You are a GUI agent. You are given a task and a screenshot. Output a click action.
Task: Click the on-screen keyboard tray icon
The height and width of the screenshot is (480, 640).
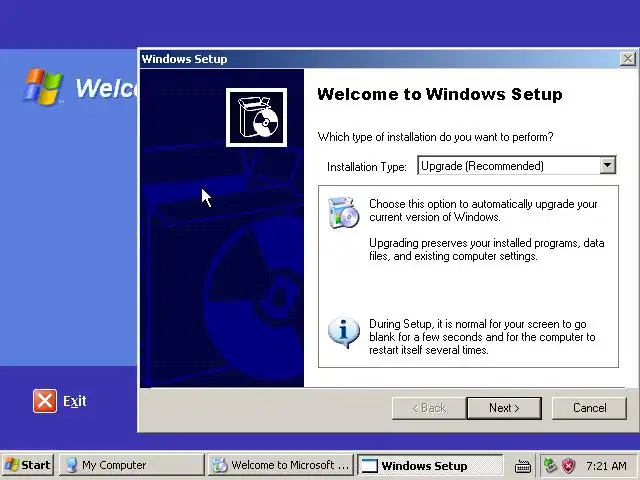[522, 466]
